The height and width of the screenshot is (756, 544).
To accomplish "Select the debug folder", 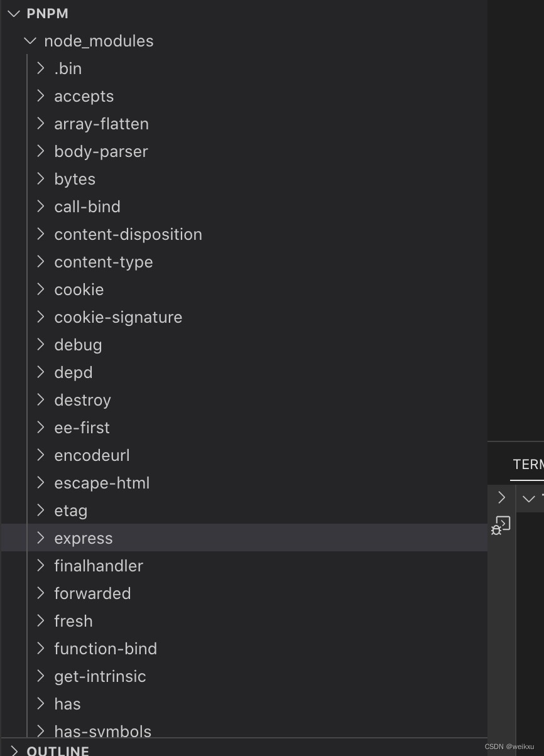I will coord(78,344).
